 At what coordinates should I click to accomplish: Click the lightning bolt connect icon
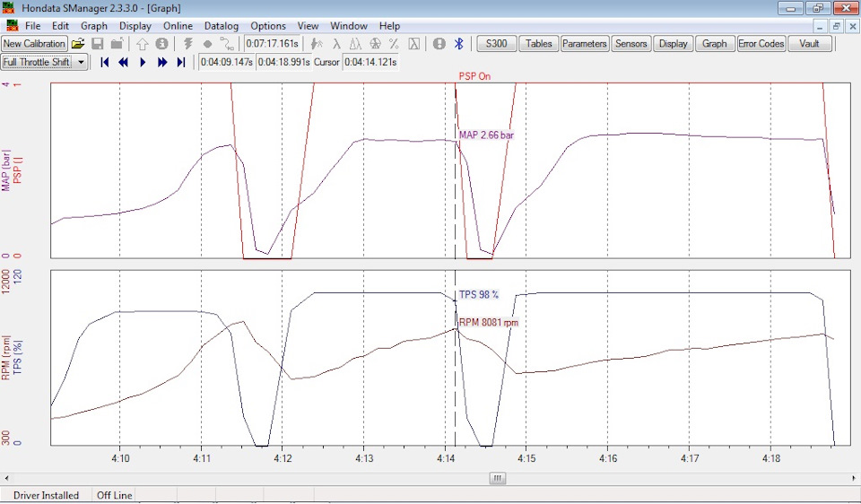187,43
